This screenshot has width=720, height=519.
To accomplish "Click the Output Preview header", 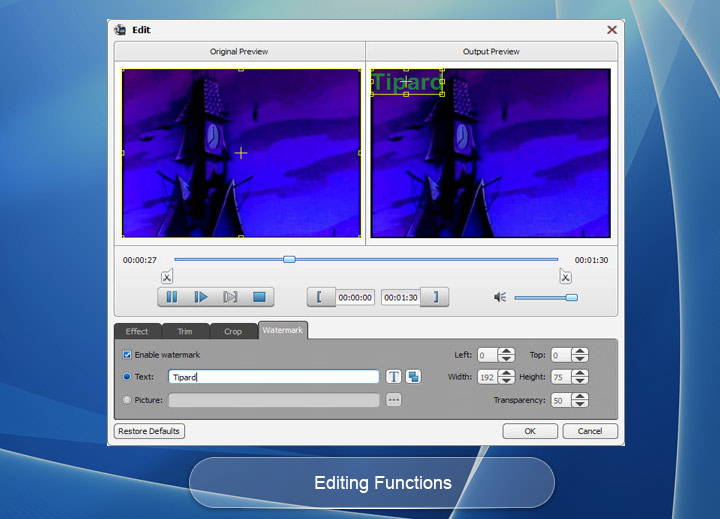I will pos(491,51).
